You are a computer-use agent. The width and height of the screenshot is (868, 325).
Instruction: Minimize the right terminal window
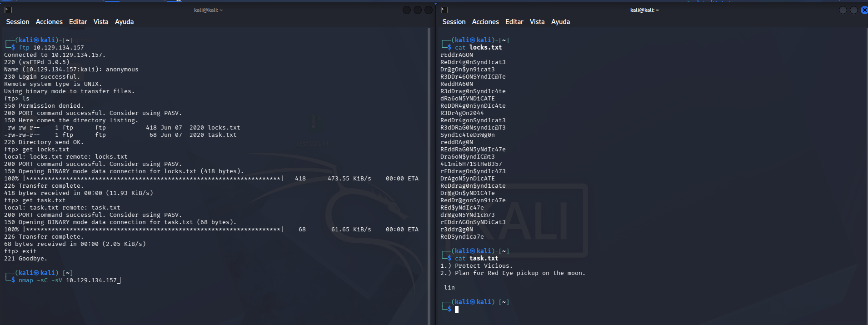pos(843,10)
